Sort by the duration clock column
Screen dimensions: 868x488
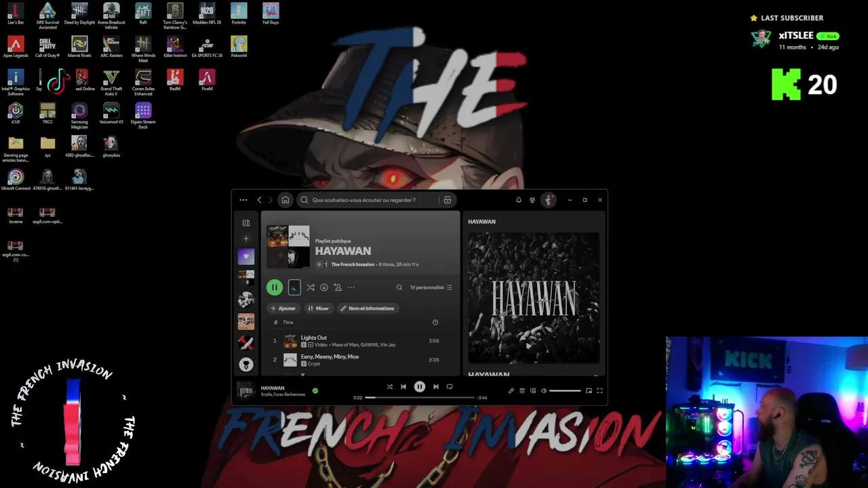pos(435,323)
